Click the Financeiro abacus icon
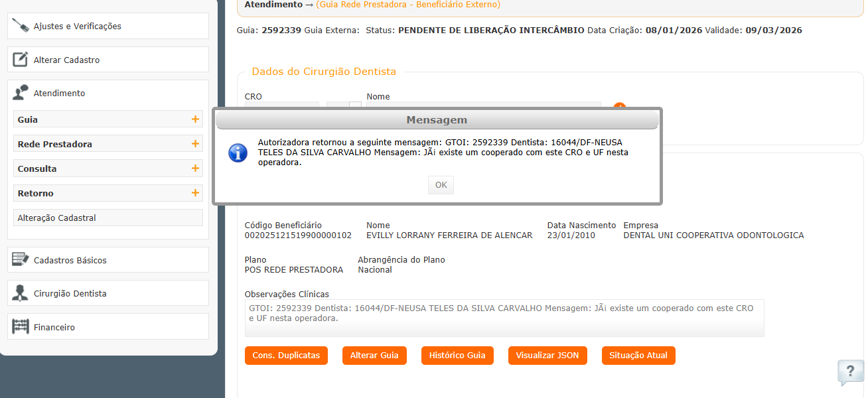Image resolution: width=868 pixels, height=398 pixels. click(x=21, y=327)
